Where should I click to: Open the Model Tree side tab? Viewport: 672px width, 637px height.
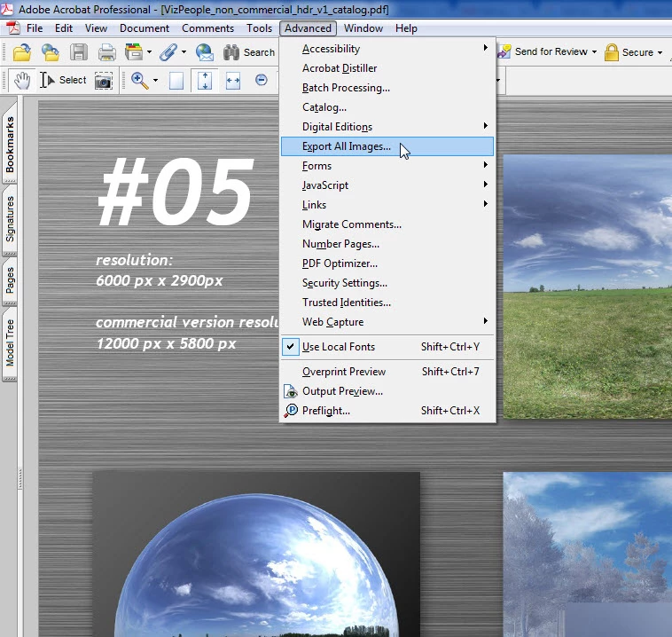(10, 343)
